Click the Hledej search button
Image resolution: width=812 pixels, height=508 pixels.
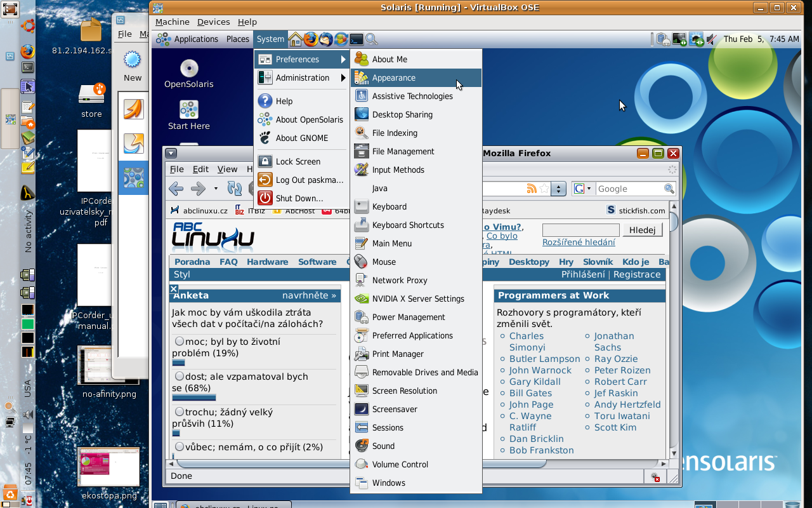[642, 230]
